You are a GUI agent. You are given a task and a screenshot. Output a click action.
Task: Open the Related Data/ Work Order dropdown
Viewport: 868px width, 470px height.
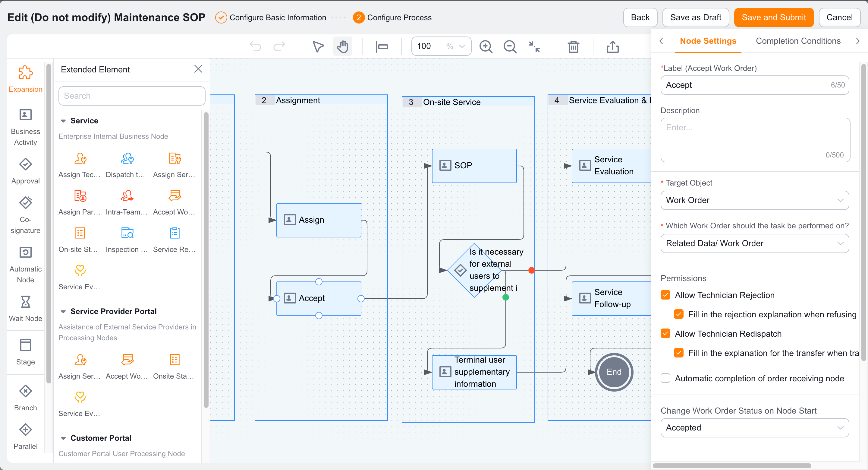click(755, 243)
